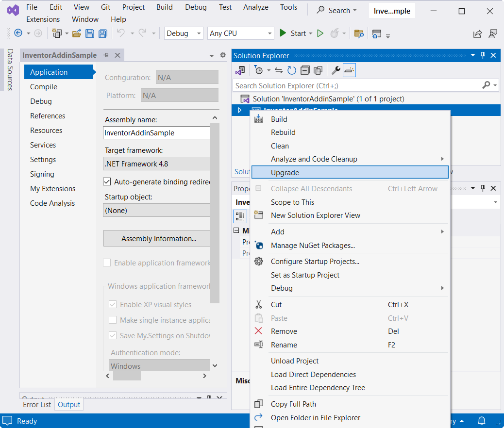The image size is (504, 428).
Task: Collapse the Misc category in Properties
Action: tap(236, 230)
